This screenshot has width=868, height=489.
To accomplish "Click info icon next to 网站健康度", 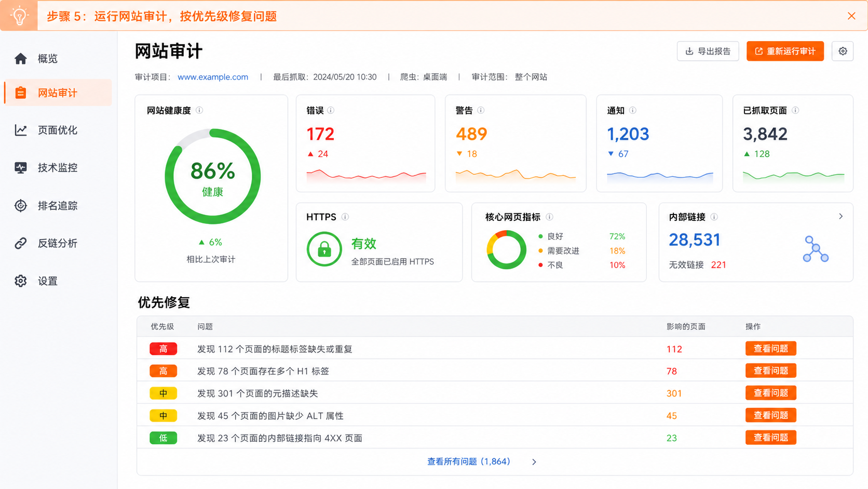I will pyautogui.click(x=199, y=110).
